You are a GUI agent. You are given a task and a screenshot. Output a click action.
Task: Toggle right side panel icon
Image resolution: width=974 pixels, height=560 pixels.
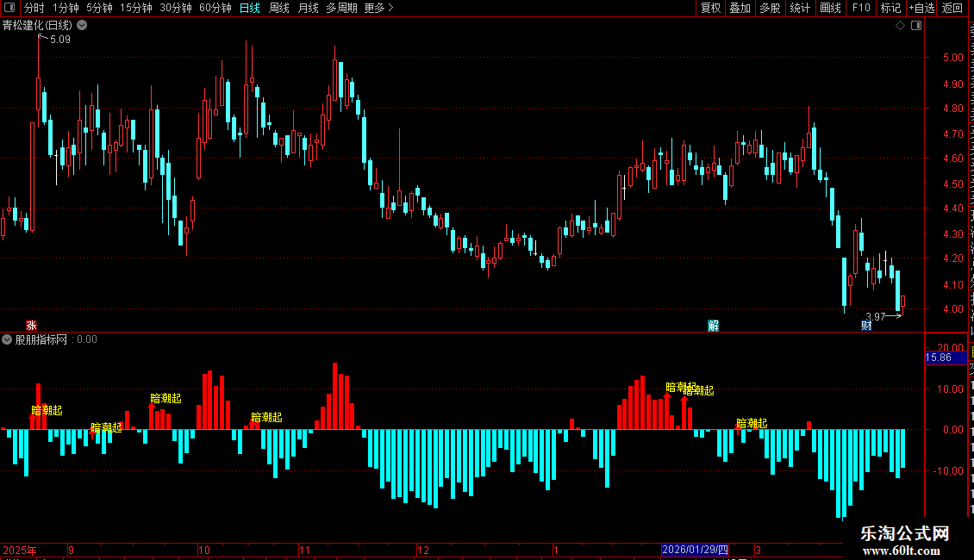click(916, 26)
